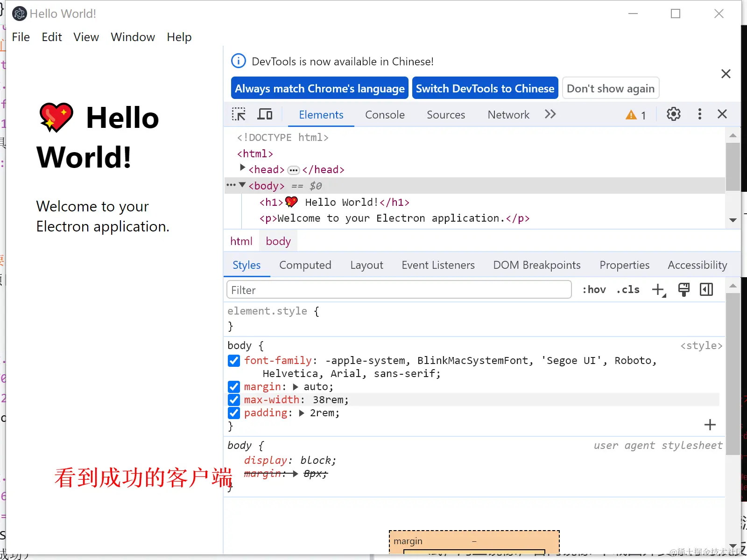Click Switch DevTools to Chinese button
Image resolution: width=747 pixels, height=560 pixels.
click(x=485, y=88)
